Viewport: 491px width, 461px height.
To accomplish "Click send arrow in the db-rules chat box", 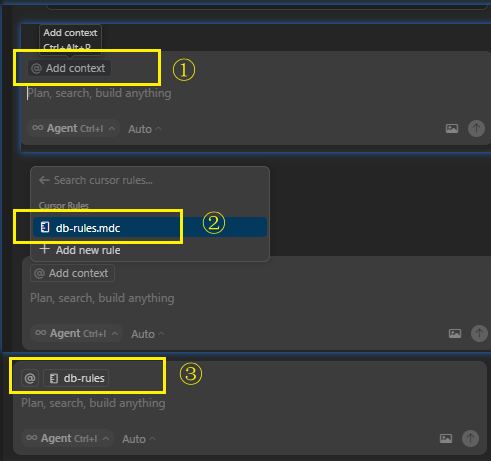I will coord(470,438).
